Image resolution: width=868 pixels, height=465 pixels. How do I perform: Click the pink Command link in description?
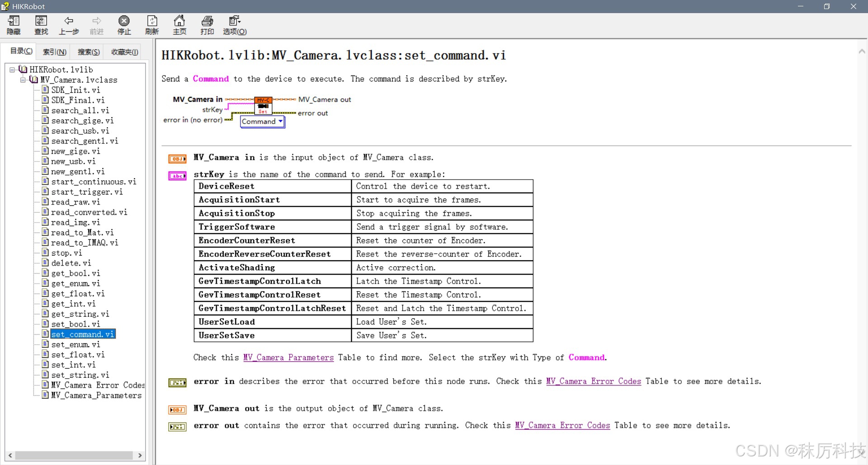pos(211,79)
